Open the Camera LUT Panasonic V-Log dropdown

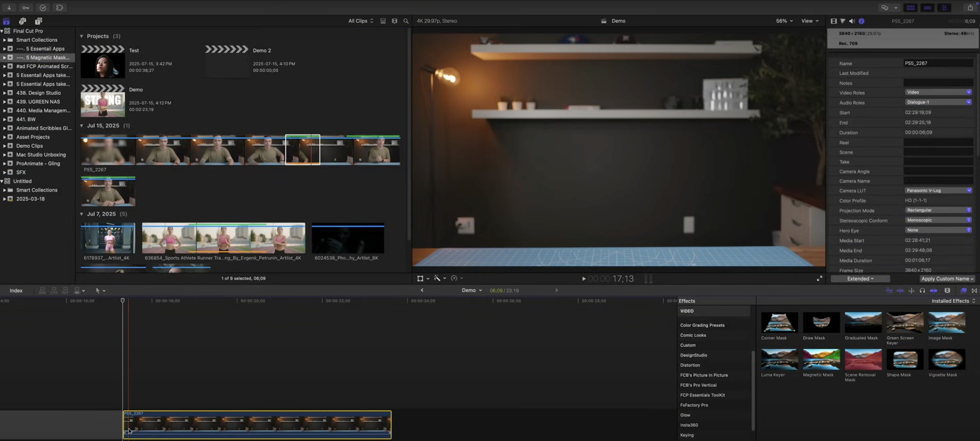938,190
